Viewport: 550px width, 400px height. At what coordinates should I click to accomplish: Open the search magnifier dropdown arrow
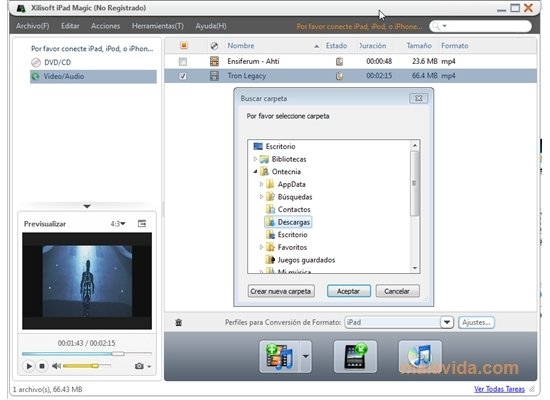click(x=445, y=26)
